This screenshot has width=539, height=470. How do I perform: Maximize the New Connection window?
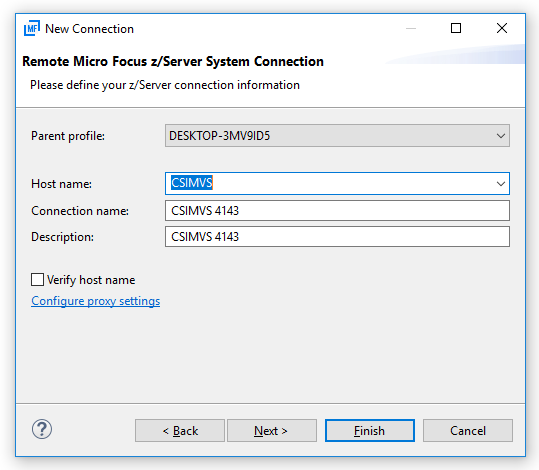(456, 28)
